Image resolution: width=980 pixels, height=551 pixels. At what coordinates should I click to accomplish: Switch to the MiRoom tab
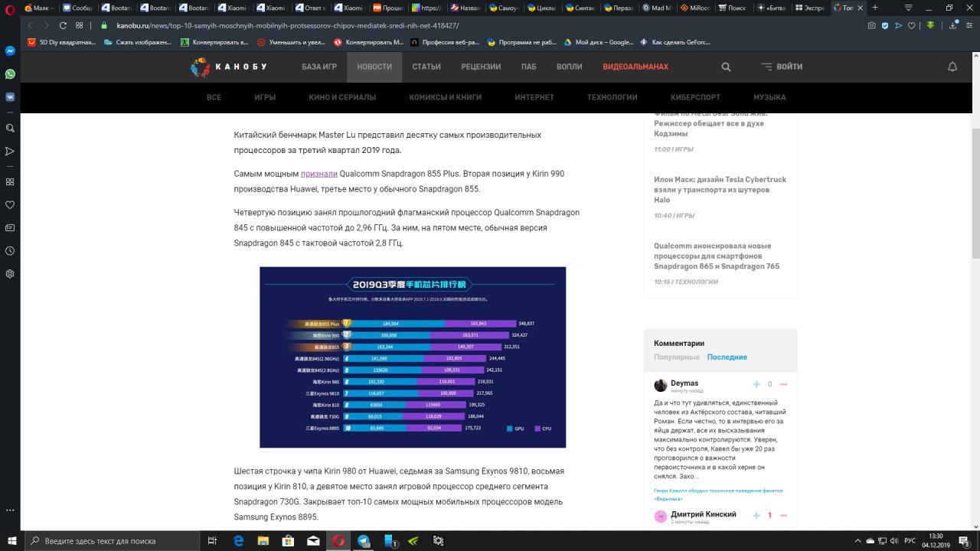point(697,8)
